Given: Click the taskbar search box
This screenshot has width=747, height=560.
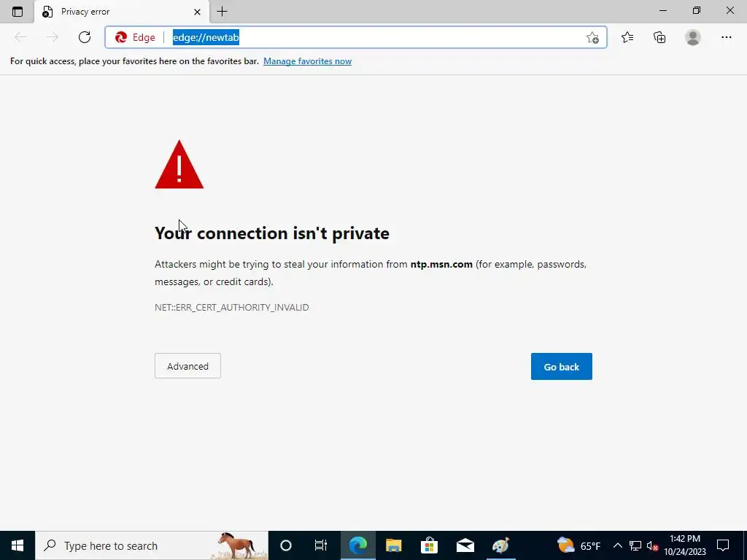Looking at the screenshot, I should click(152, 545).
